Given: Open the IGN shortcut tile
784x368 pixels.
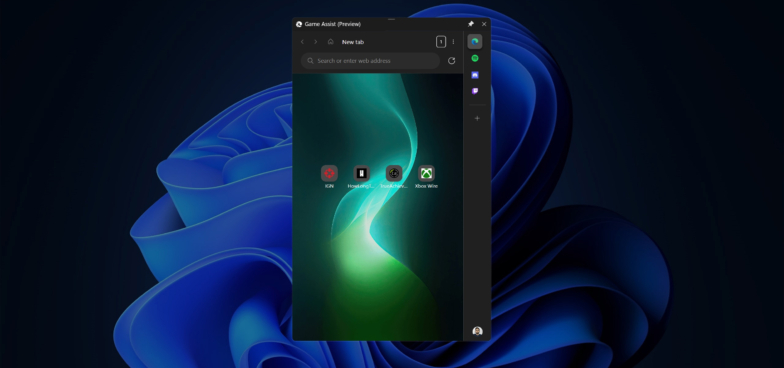Looking at the screenshot, I should (x=329, y=177).
